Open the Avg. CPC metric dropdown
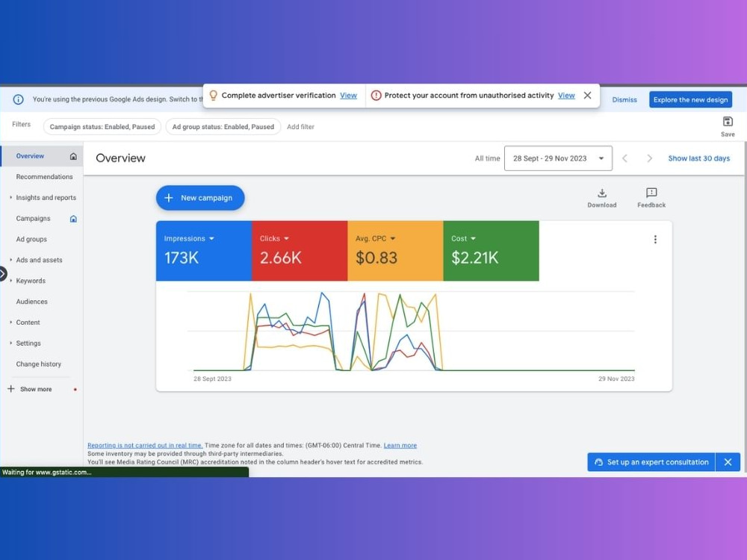The width and height of the screenshot is (747, 560). [x=393, y=239]
